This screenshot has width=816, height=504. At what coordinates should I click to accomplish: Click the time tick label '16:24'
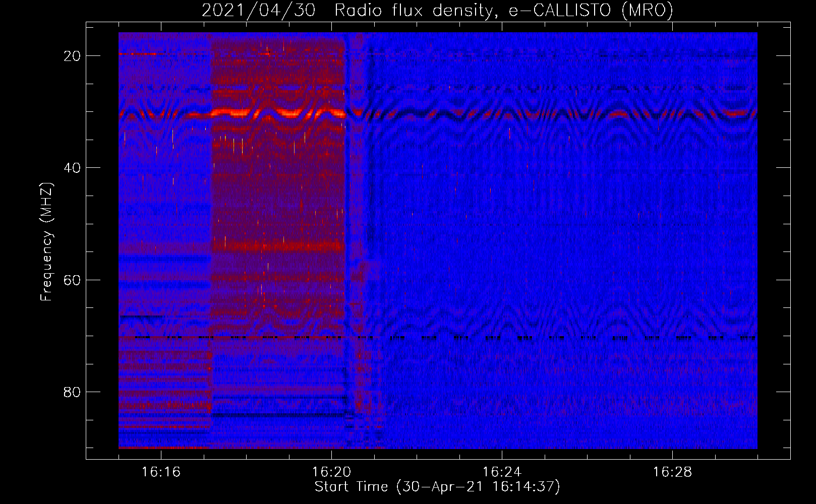click(502, 472)
